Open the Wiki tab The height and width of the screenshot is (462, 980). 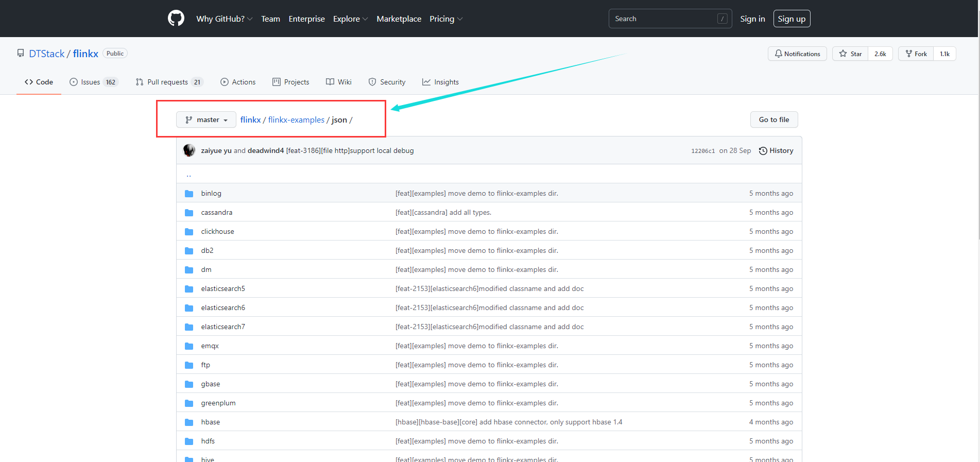point(339,82)
